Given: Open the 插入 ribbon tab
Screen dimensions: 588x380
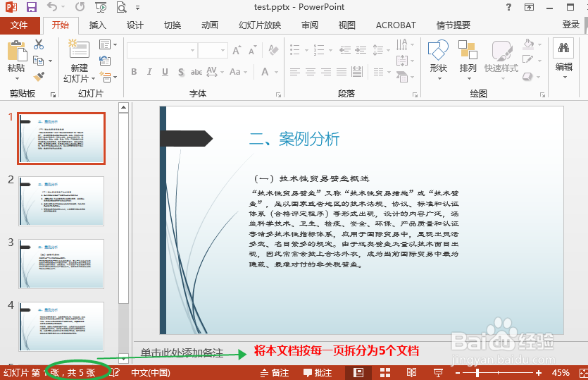Looking at the screenshot, I should pyautogui.click(x=97, y=25).
